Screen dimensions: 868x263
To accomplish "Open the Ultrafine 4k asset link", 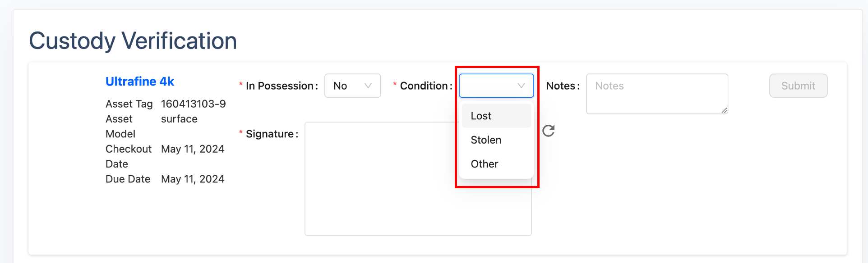I will pos(139,82).
